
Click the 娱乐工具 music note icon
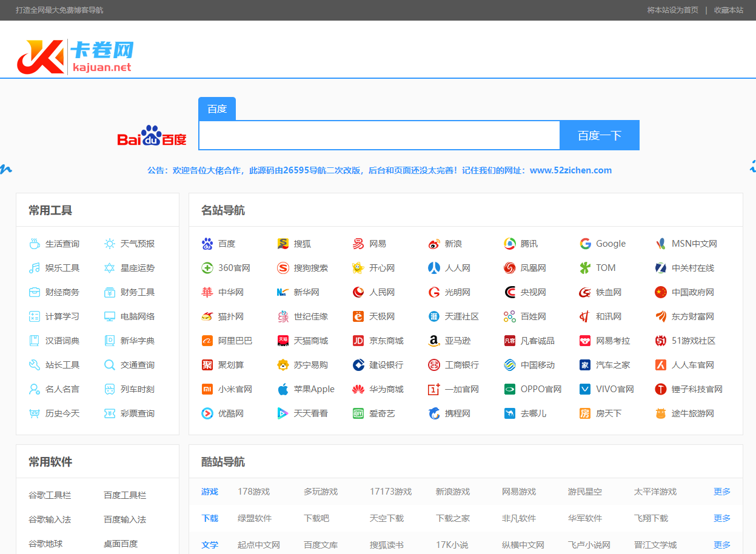[x=35, y=268]
